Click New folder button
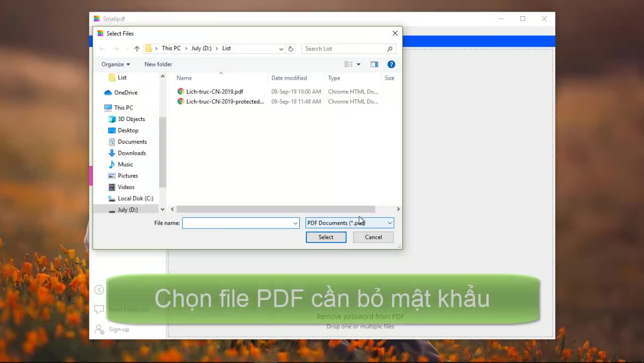This screenshot has width=644, height=363. point(158,64)
